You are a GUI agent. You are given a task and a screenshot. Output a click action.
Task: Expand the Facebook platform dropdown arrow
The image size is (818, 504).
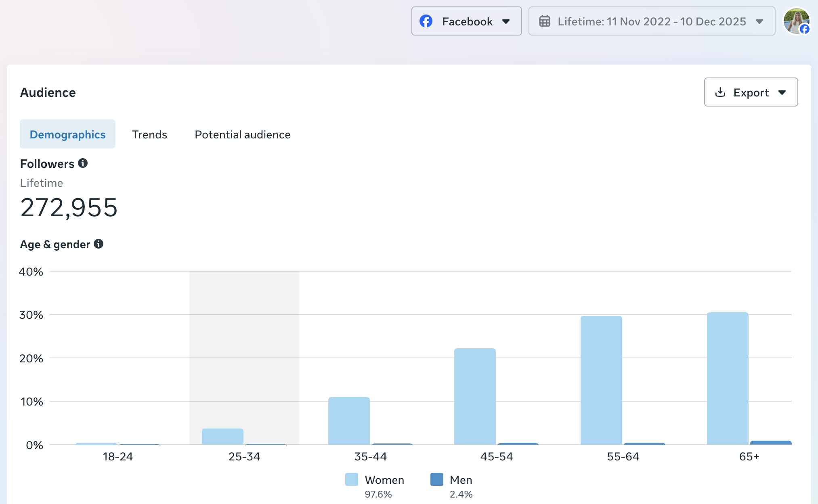[x=506, y=21]
